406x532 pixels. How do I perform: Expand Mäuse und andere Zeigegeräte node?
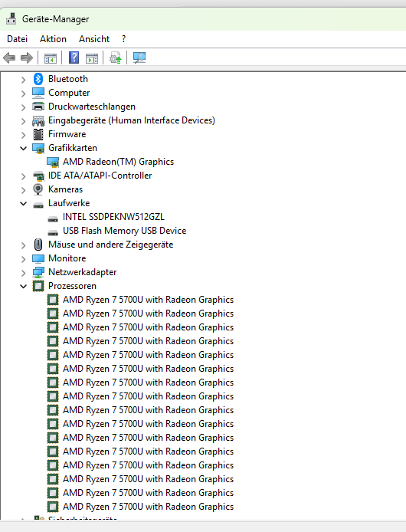click(23, 245)
